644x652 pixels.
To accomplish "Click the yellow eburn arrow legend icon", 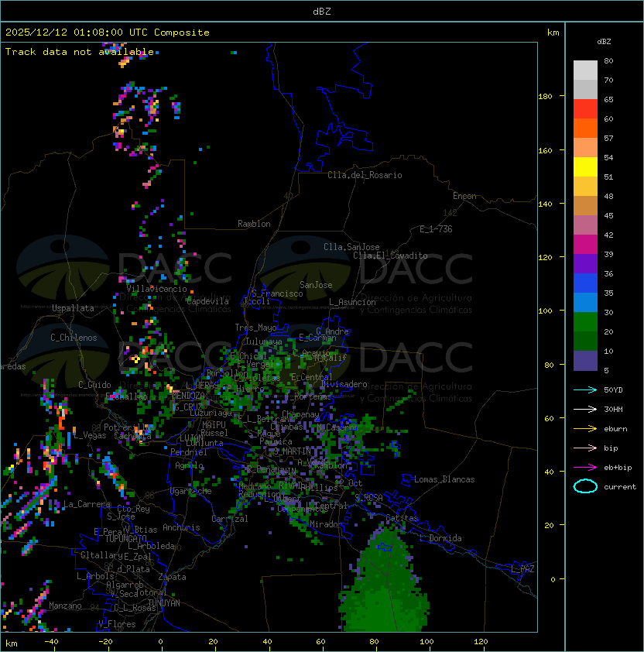I will (x=585, y=429).
